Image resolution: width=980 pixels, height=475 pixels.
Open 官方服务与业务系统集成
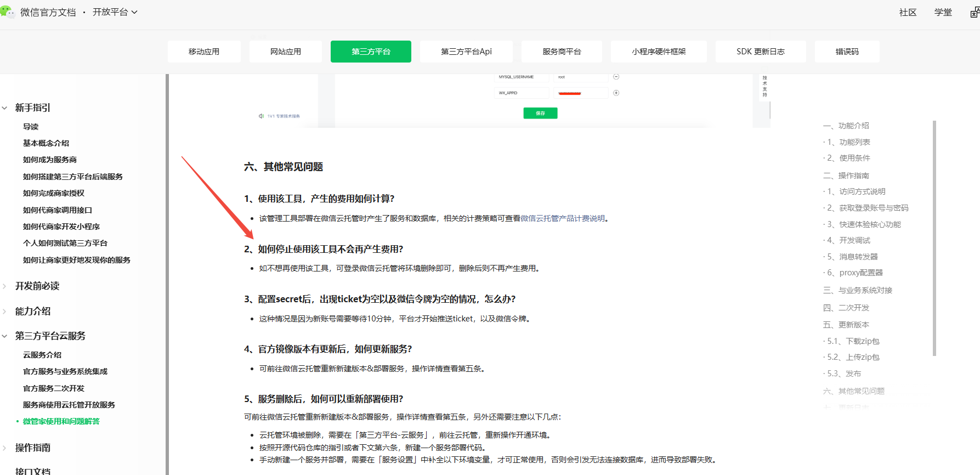(x=65, y=371)
